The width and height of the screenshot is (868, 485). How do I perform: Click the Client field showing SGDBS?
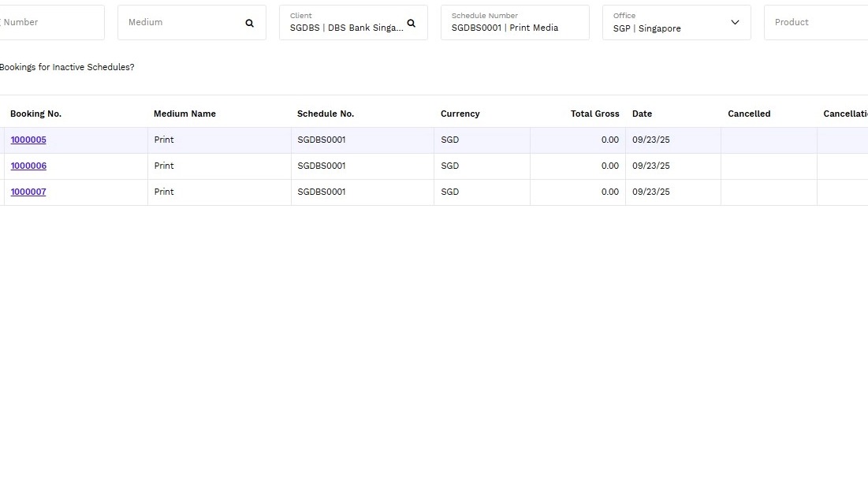point(345,27)
